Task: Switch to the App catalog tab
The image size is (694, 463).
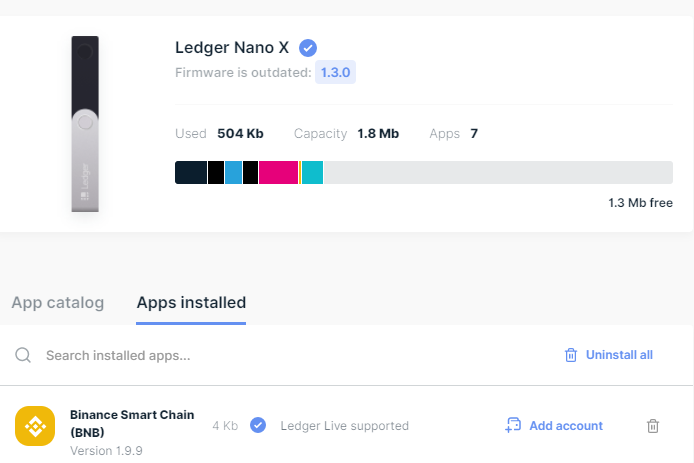Action: (58, 302)
